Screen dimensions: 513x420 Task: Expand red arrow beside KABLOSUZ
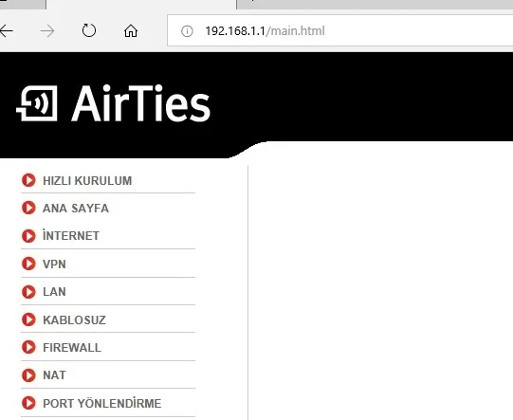coord(28,320)
